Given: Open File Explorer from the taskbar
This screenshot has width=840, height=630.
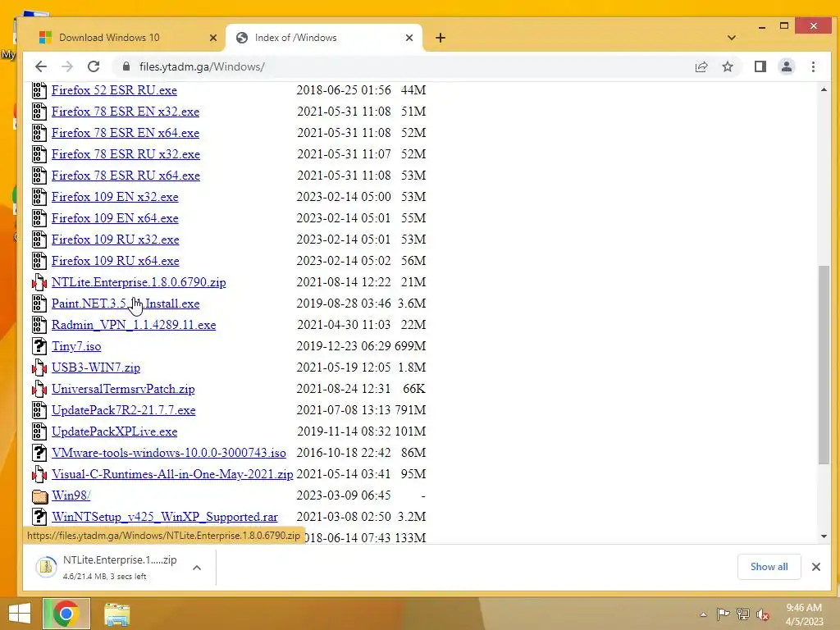Looking at the screenshot, I should pyautogui.click(x=116, y=614).
